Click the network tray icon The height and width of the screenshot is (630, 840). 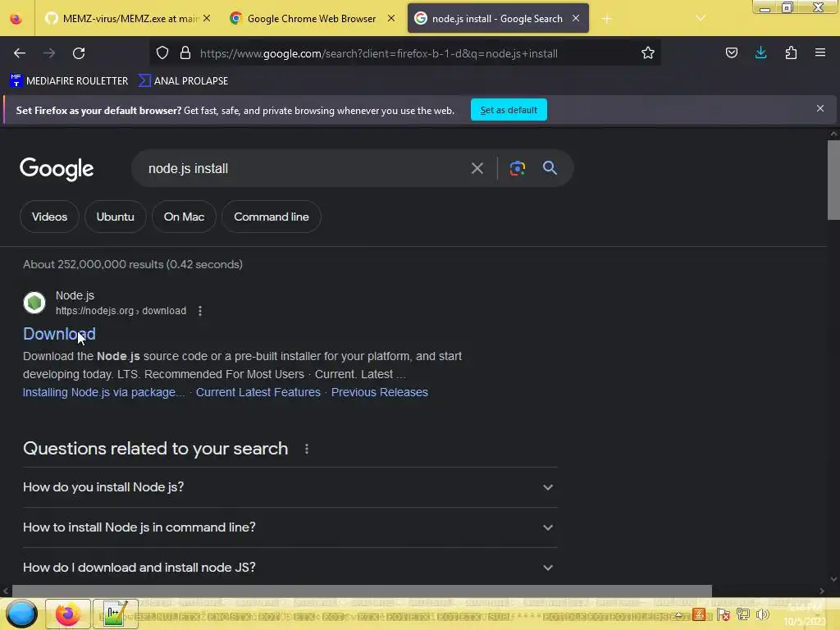pos(743,615)
